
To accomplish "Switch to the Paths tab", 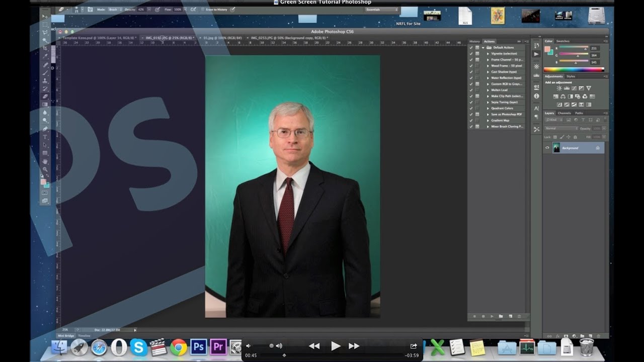I will [x=579, y=113].
